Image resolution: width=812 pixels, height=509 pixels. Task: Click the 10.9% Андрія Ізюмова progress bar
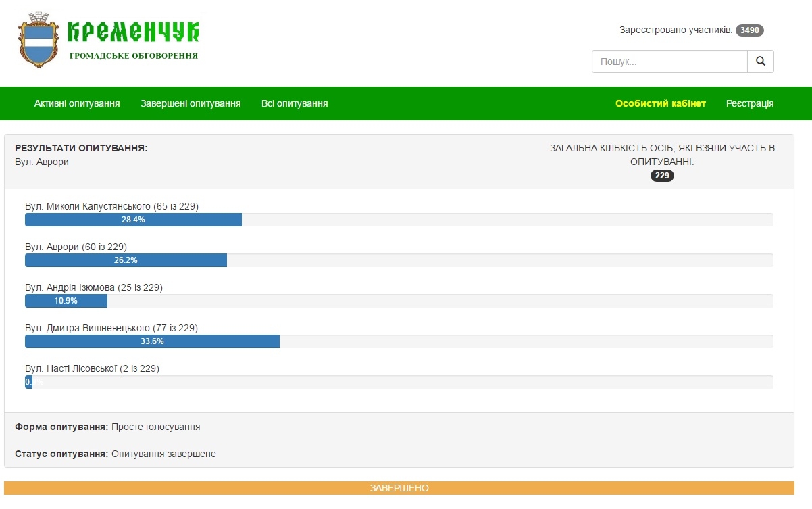(66, 301)
